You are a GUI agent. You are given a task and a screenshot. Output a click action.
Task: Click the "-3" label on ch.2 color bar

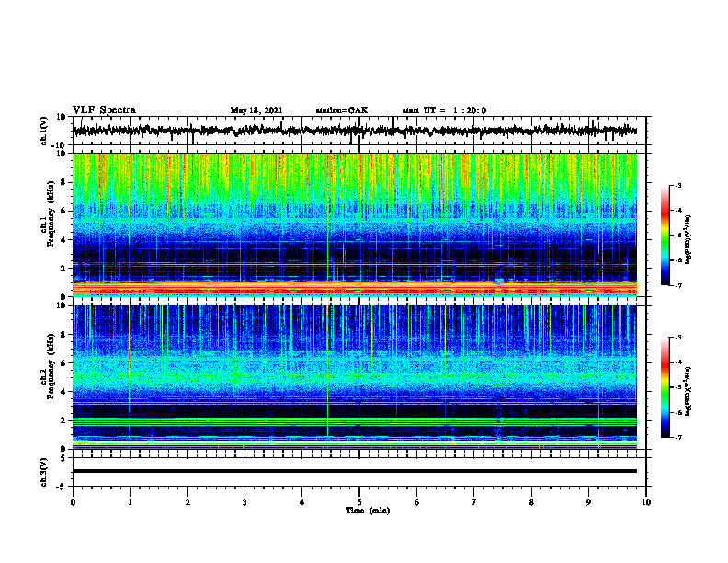click(x=678, y=338)
